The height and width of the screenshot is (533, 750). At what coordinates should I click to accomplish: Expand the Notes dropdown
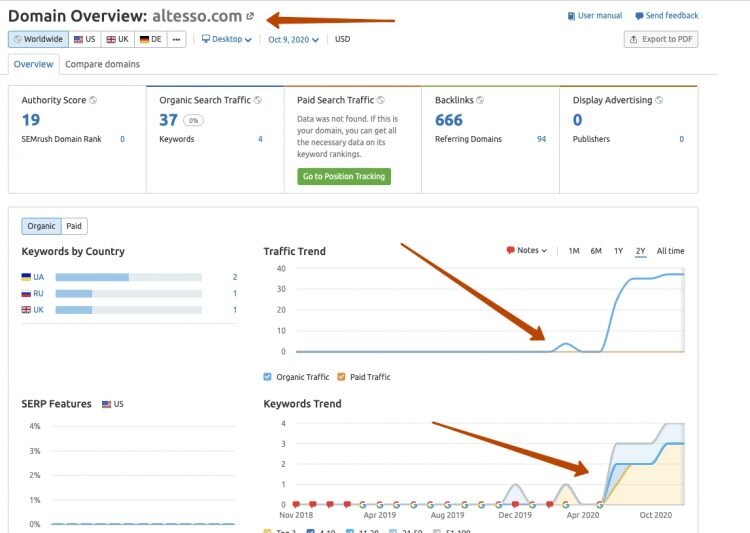pyautogui.click(x=527, y=250)
